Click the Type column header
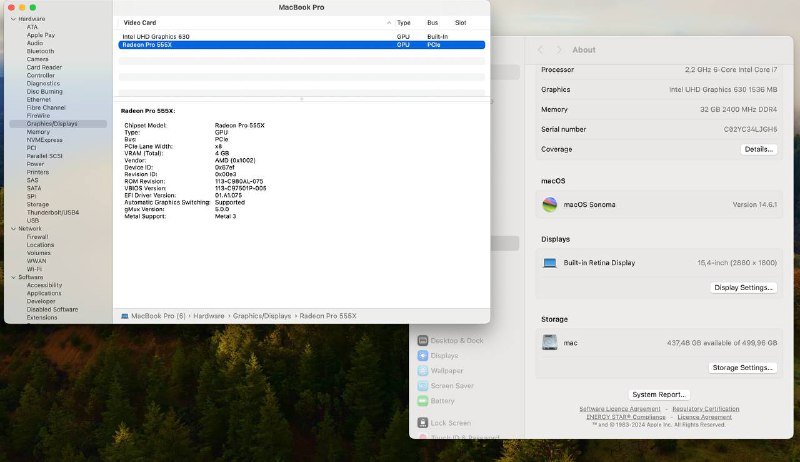 pyautogui.click(x=404, y=23)
